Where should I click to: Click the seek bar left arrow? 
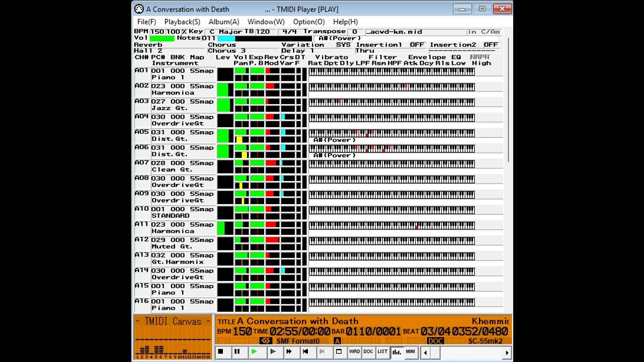point(425,353)
